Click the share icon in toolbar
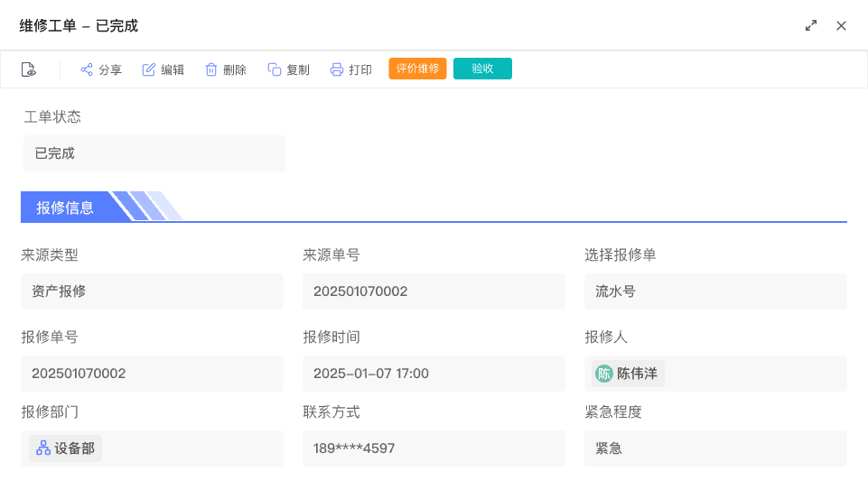Screen dimensions: 868x499 [x=87, y=69]
